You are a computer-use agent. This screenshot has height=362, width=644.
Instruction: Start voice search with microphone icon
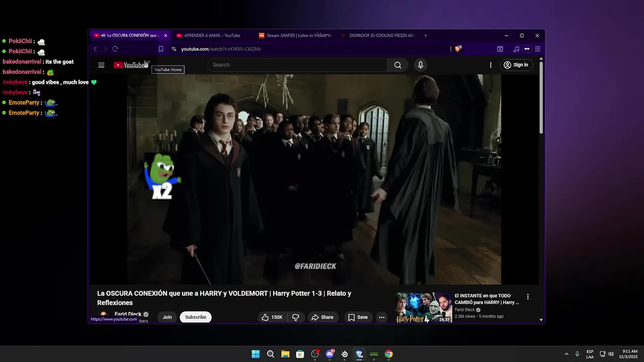coord(421,65)
